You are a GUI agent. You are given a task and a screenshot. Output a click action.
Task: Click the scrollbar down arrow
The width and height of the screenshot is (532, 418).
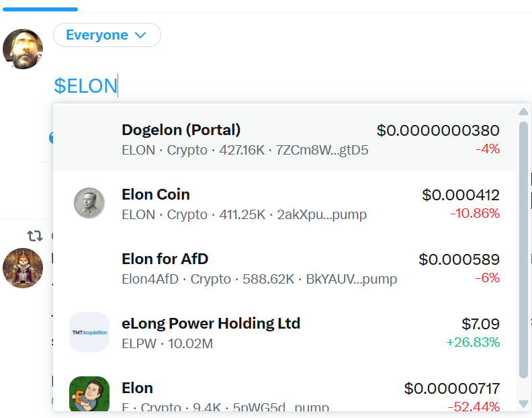pos(523,403)
